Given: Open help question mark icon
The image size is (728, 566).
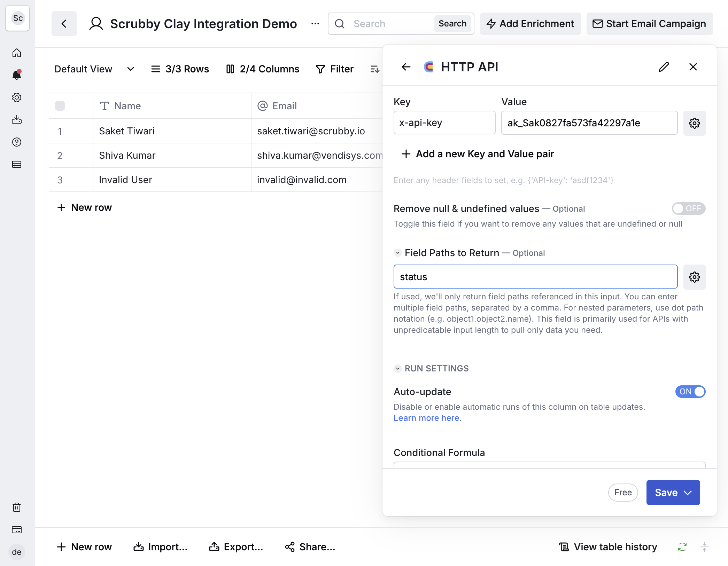Looking at the screenshot, I should (x=17, y=142).
